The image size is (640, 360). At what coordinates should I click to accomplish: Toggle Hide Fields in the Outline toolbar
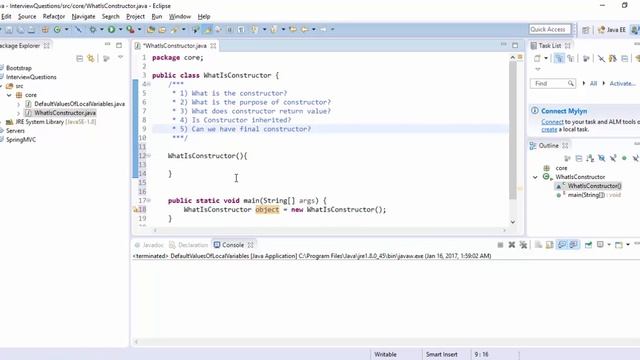click(602, 158)
